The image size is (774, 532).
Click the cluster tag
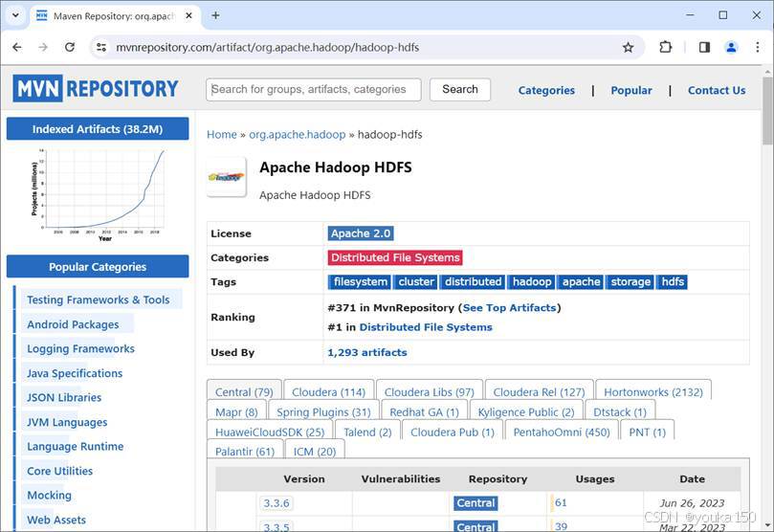point(416,282)
